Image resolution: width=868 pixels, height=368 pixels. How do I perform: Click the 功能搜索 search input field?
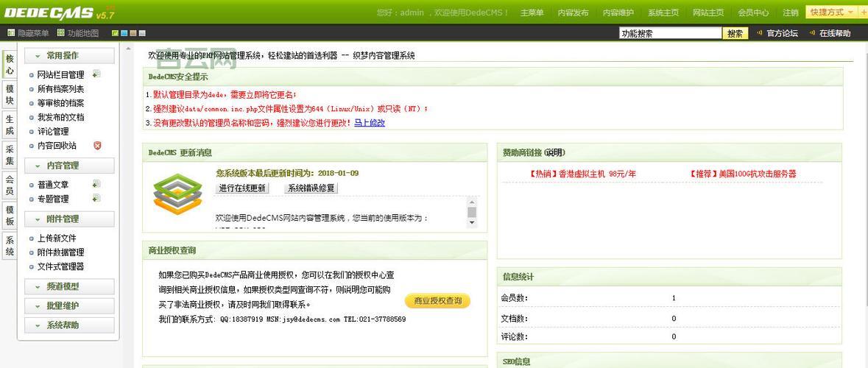tap(670, 33)
